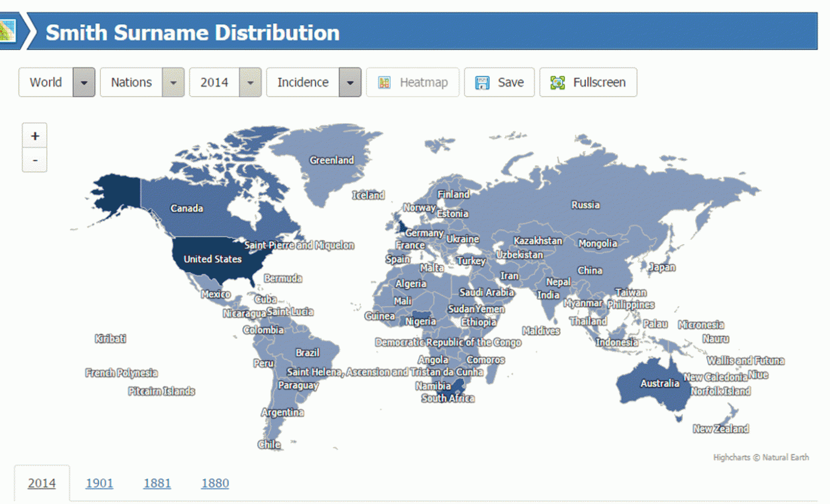Select the 1880 tab

click(x=215, y=483)
